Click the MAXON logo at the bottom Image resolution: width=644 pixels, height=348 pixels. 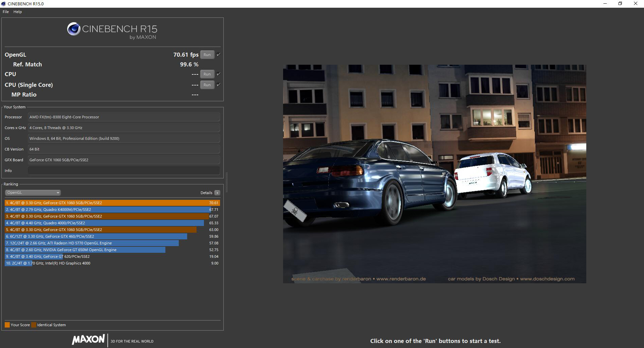point(88,339)
